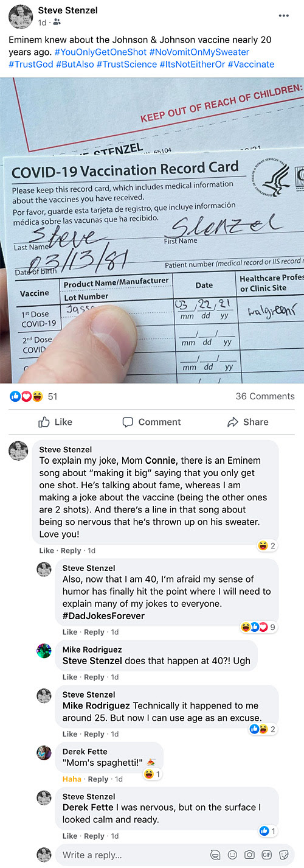Click the Comment button under the post
304x868 pixels.
tap(151, 422)
